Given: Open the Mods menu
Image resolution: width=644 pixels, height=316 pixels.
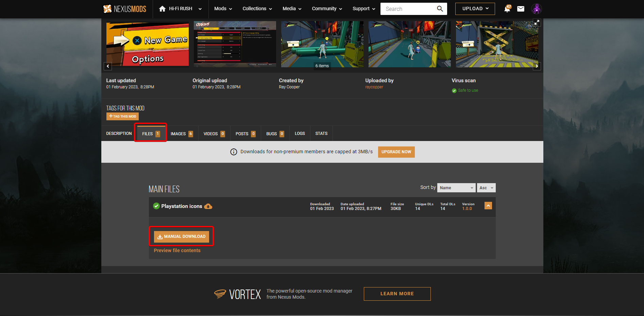Looking at the screenshot, I should [223, 9].
